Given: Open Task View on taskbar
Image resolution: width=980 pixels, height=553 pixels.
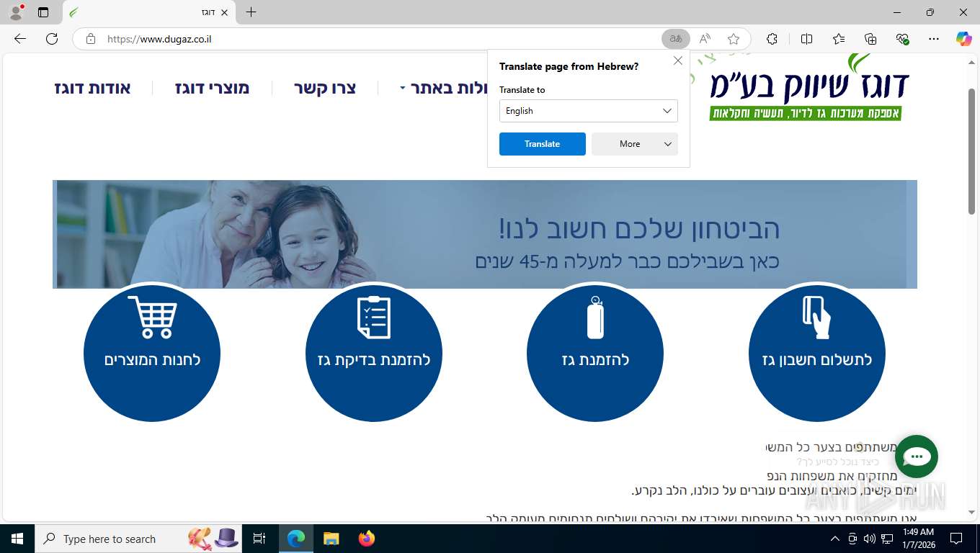Looking at the screenshot, I should tap(259, 539).
